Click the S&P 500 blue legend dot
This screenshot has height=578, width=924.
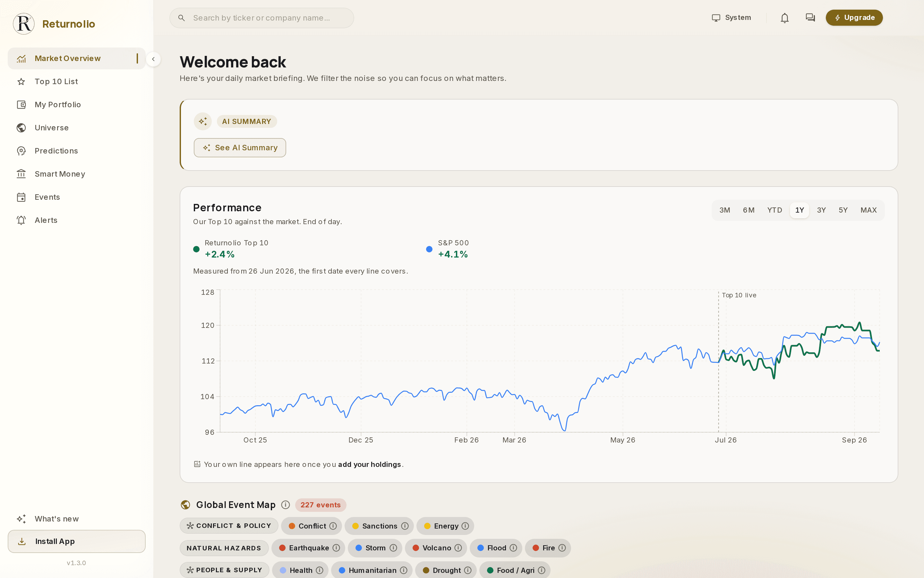[429, 249]
